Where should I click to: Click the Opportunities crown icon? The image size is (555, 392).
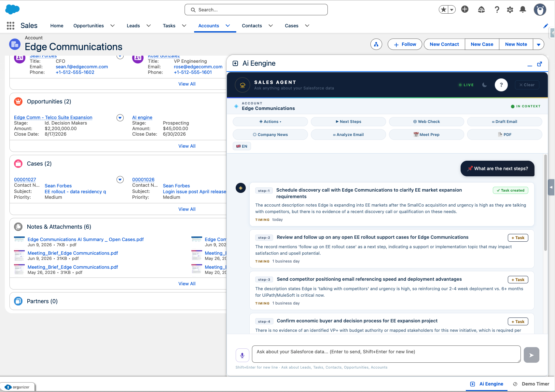pos(18,101)
